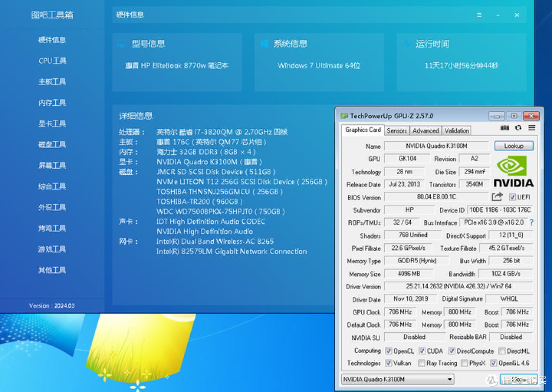Click Driver Version field in GPU-Z
The width and height of the screenshot is (552, 392).
(x=458, y=286)
